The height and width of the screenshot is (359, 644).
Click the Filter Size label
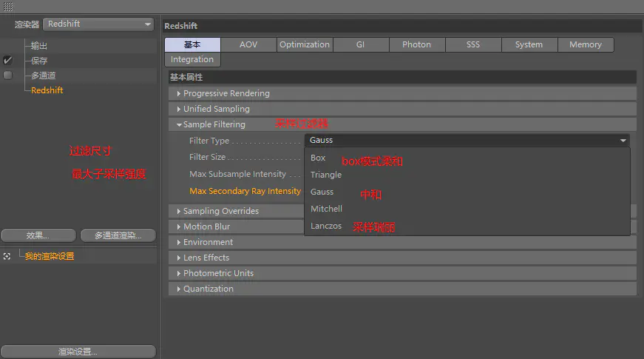pos(207,157)
